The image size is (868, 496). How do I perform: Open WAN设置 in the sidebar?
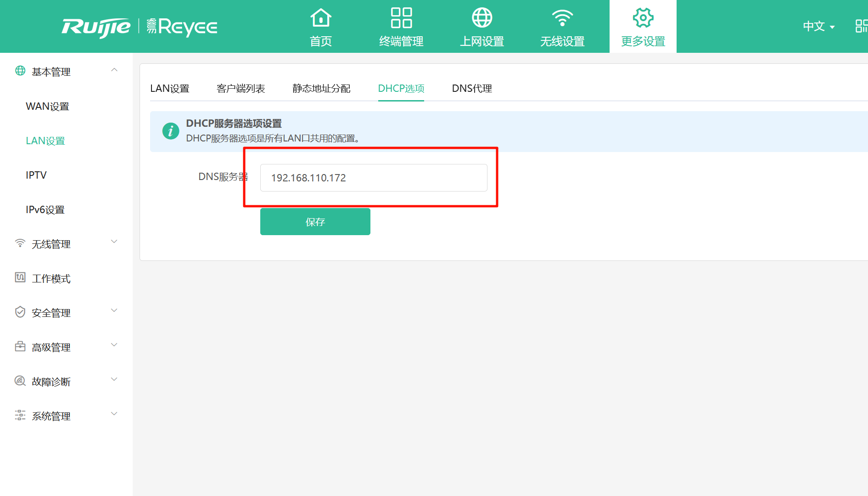[47, 107]
